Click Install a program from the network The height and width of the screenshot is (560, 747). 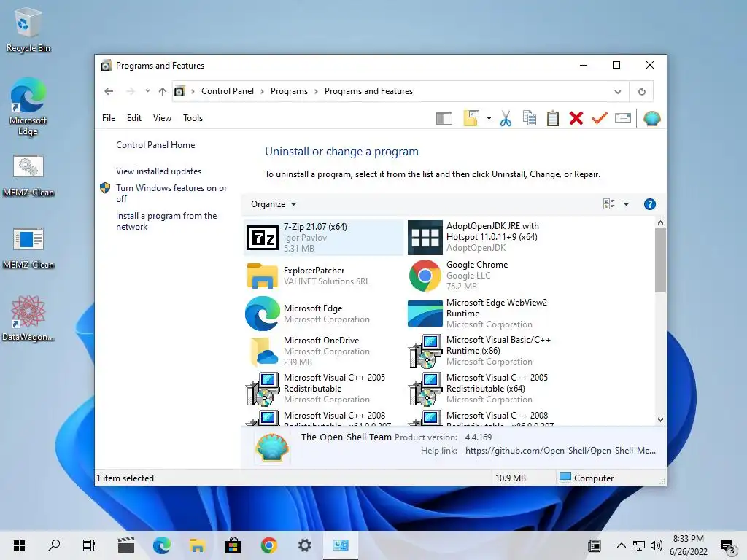tap(166, 221)
